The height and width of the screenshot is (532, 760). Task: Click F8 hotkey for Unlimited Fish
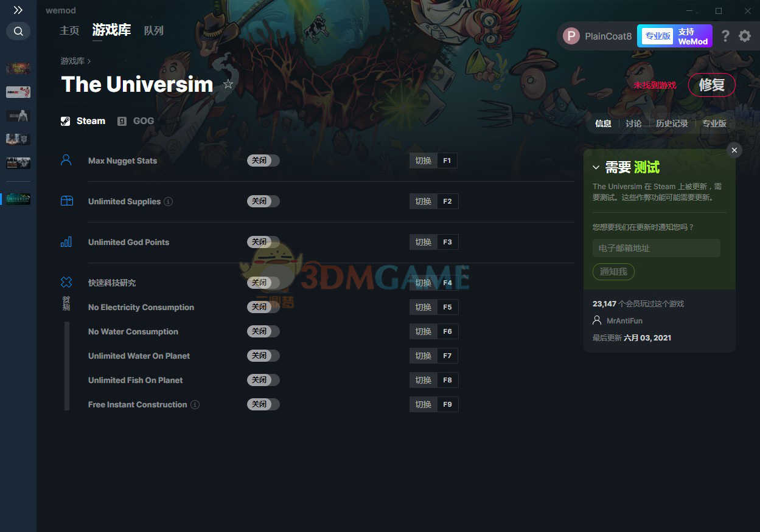pyautogui.click(x=447, y=380)
